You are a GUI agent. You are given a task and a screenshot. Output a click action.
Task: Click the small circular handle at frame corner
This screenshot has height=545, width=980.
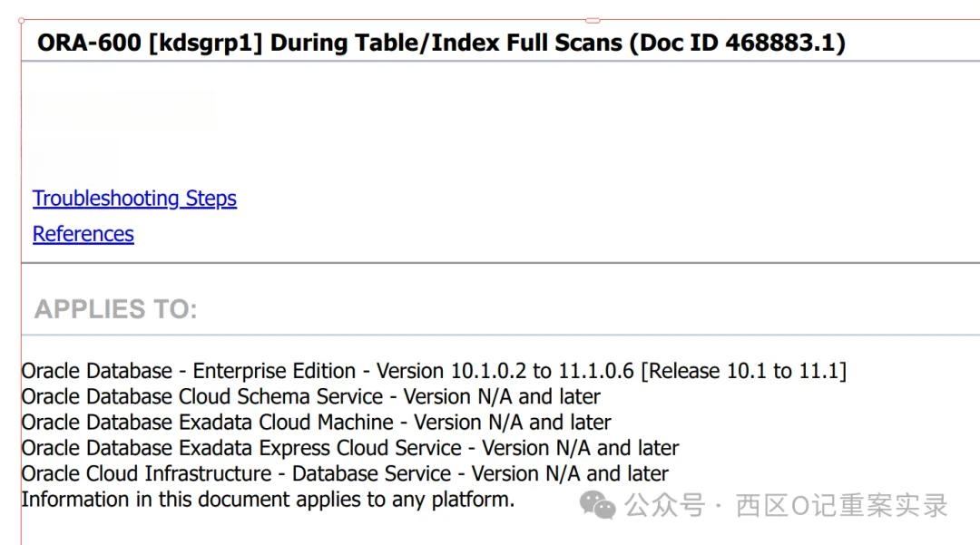click(x=21, y=21)
